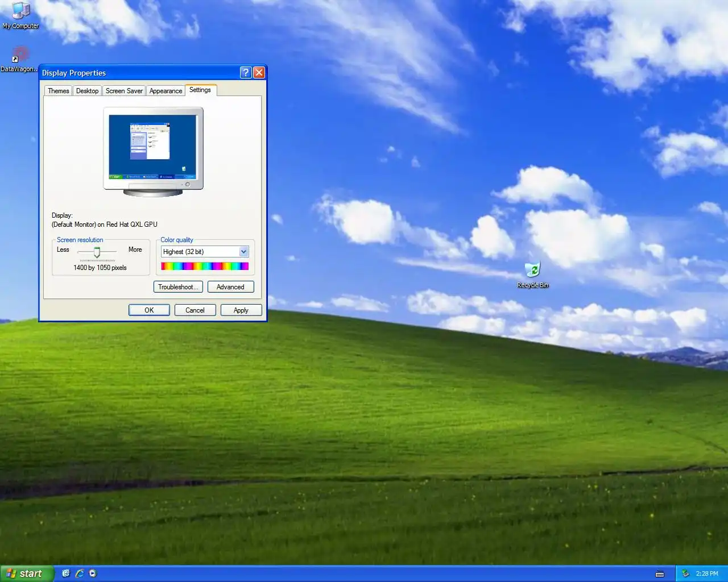Select the Settings tab

(x=200, y=90)
